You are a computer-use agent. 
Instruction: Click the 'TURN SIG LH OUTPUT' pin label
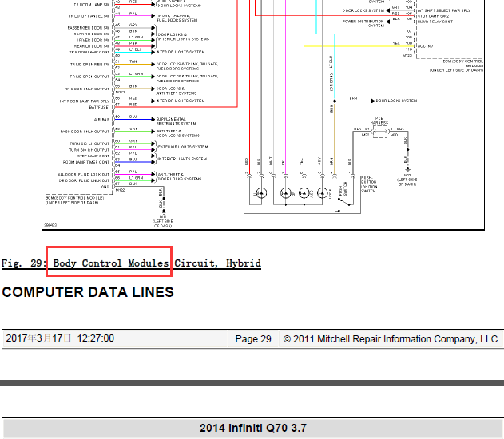click(x=89, y=144)
